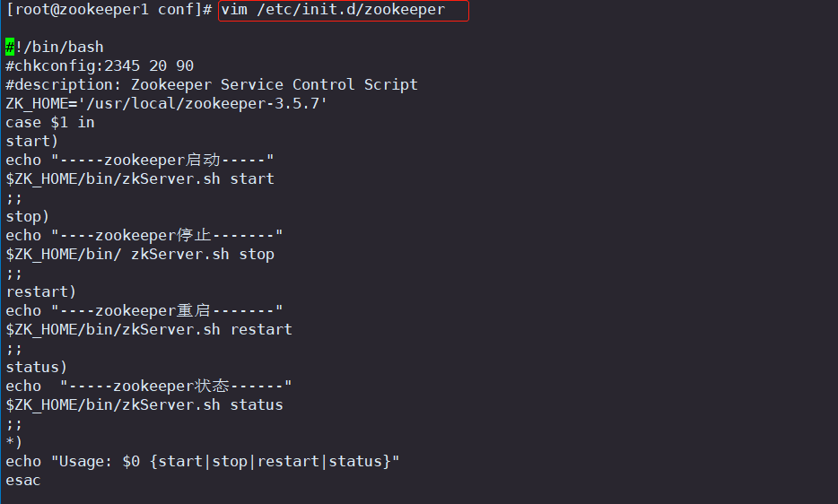Click $ZK_HOME/bin/zkServer.sh status line
Image resolution: width=838 pixels, height=504 pixels.
pyautogui.click(x=144, y=405)
